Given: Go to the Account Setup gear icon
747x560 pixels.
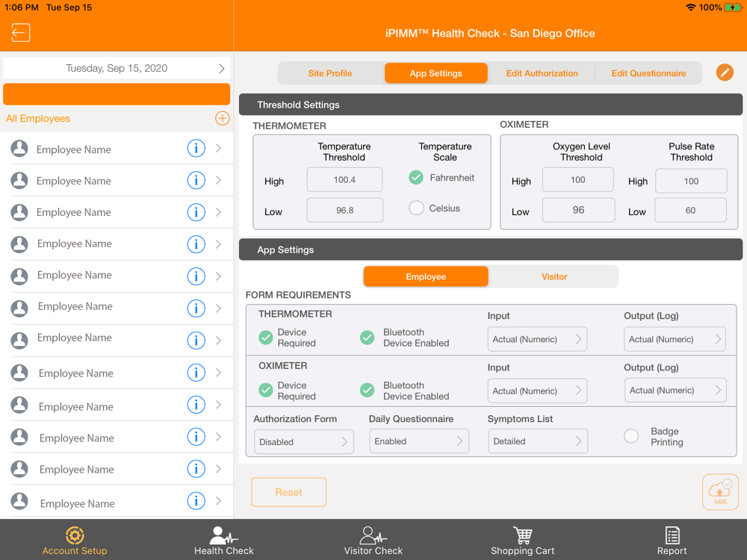Looking at the screenshot, I should (x=75, y=535).
